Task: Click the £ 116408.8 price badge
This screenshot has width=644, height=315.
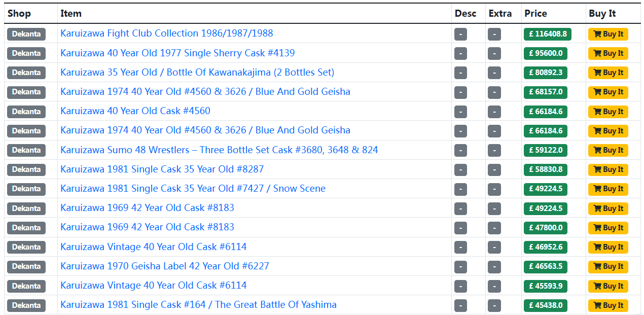Action: click(x=547, y=34)
